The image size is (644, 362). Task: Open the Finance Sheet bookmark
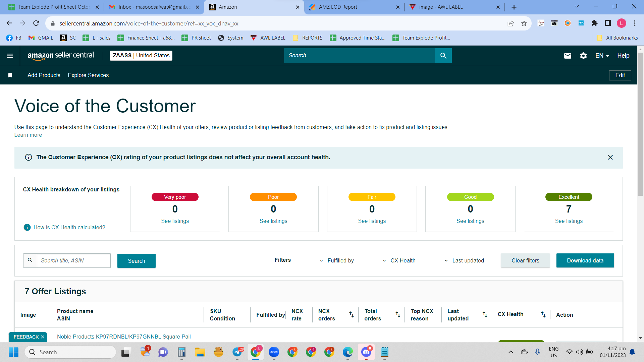[x=146, y=38]
